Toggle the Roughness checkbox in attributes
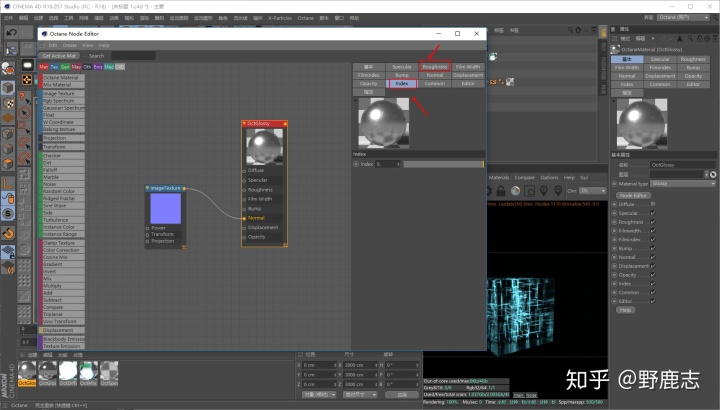 tap(653, 222)
